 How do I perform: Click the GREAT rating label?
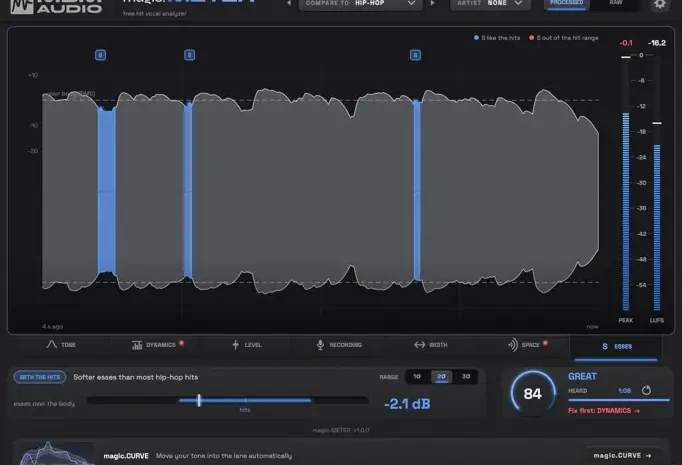point(582,376)
